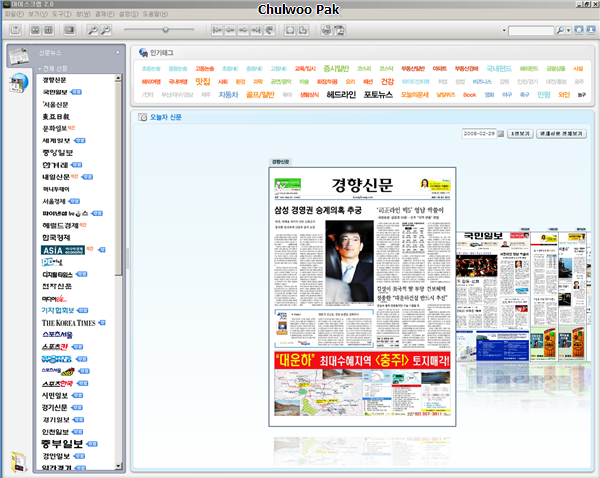Open the 설정(S) menu
600x478 pixels.
129,14
